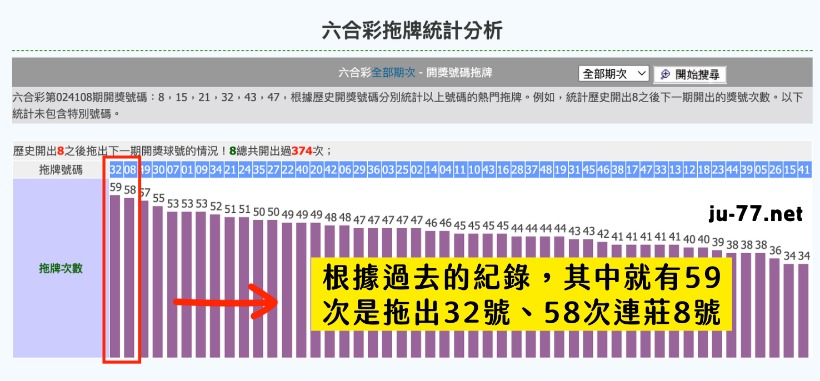This screenshot has height=381, width=820.
Task: Select number 26 in the header row
Action: [775, 170]
